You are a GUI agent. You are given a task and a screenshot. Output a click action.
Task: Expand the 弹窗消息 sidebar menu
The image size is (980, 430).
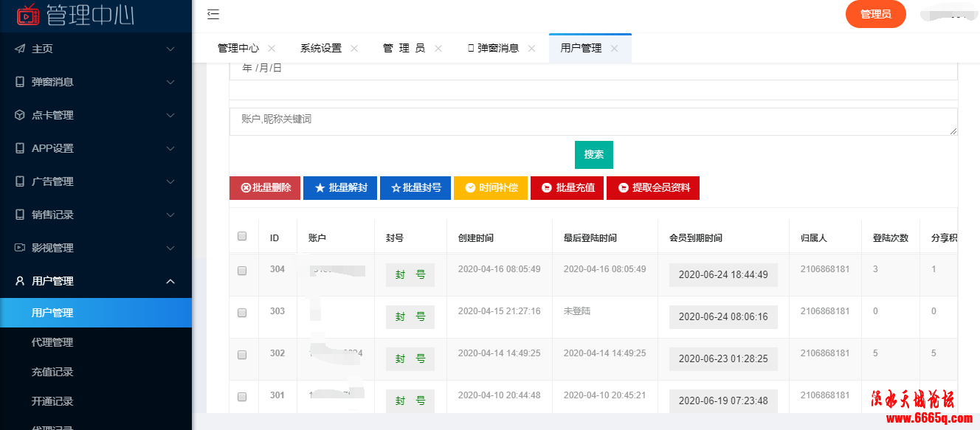pos(170,82)
